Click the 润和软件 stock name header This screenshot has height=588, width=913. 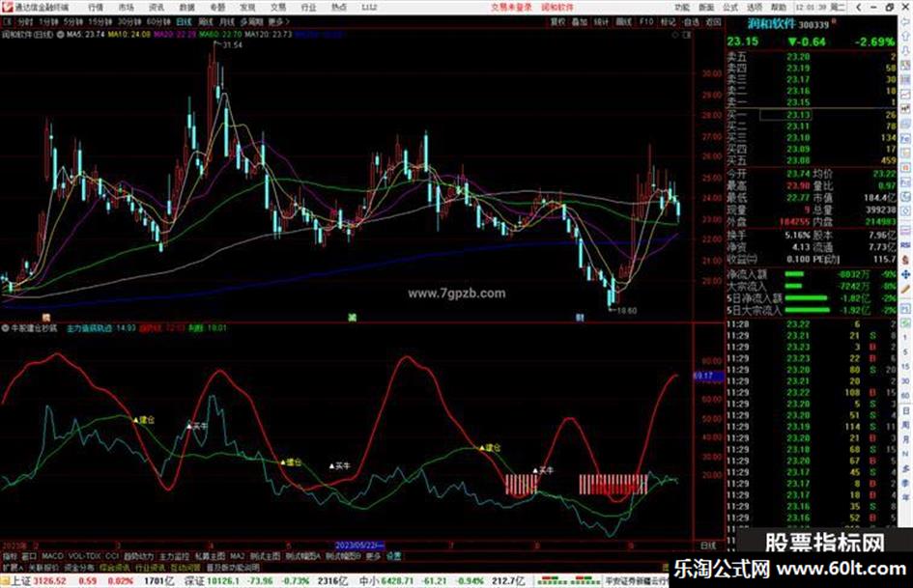(x=771, y=24)
